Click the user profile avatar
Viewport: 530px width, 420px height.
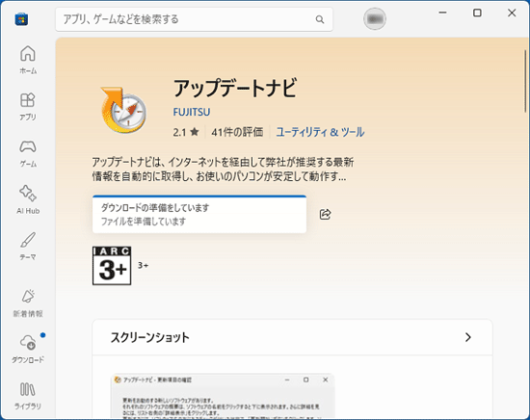(375, 18)
